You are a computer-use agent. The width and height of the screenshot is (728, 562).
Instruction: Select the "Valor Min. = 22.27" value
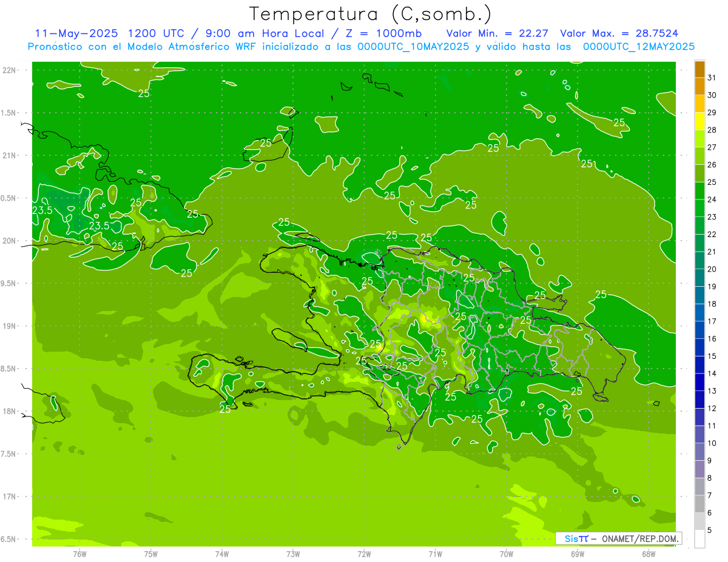pyautogui.click(x=497, y=33)
